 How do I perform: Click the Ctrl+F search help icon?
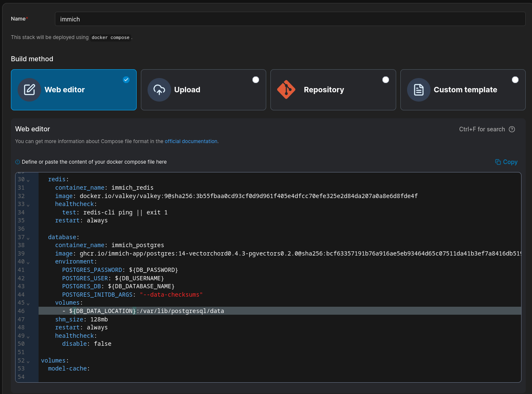point(512,129)
